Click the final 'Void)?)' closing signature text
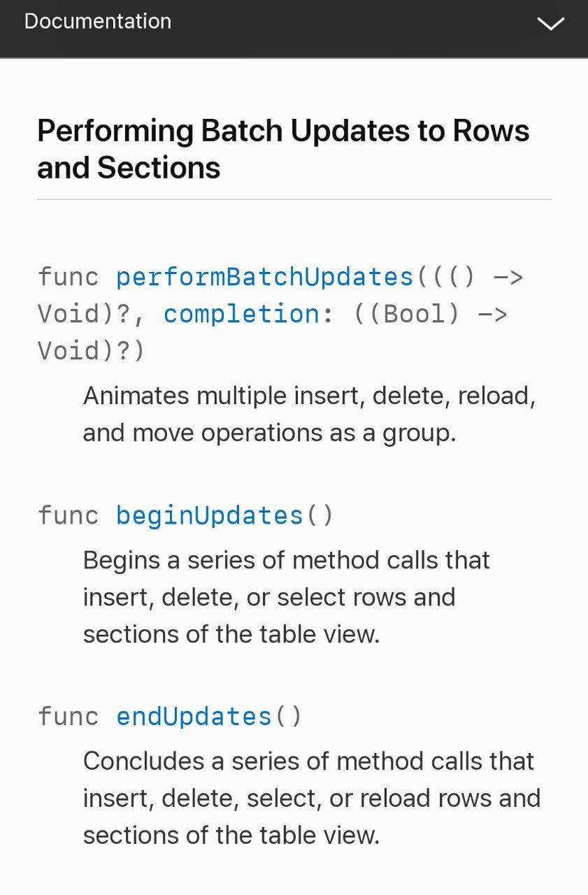 pyautogui.click(x=92, y=350)
